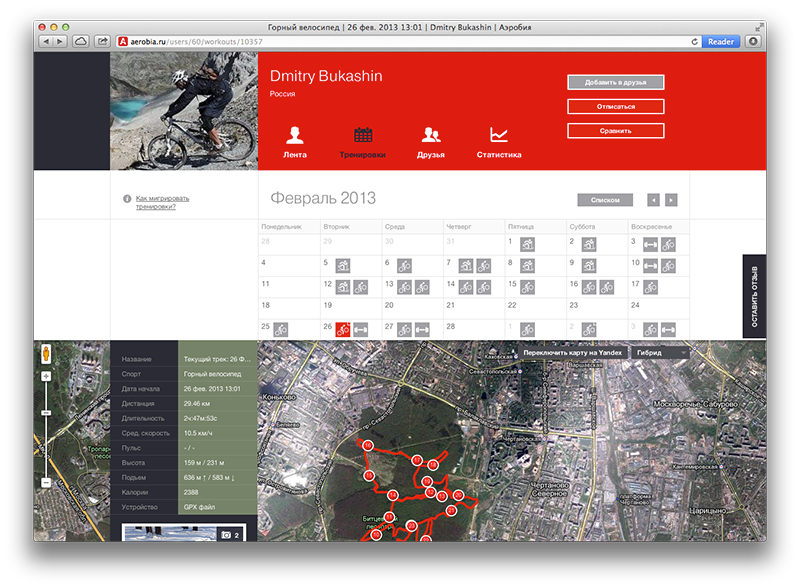Go back with Safari's back arrow
The height and width of the screenshot is (588, 800).
click(46, 41)
